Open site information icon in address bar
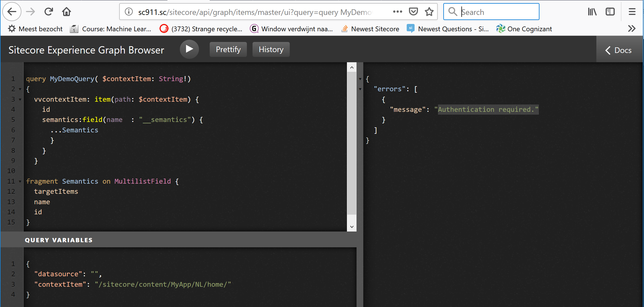The width and height of the screenshot is (644, 307). [129, 12]
